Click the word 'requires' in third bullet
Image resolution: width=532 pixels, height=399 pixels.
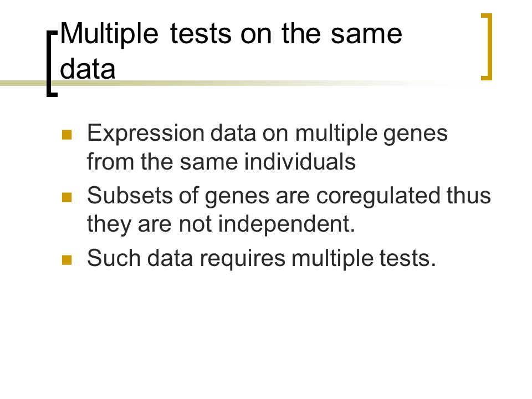point(243,259)
